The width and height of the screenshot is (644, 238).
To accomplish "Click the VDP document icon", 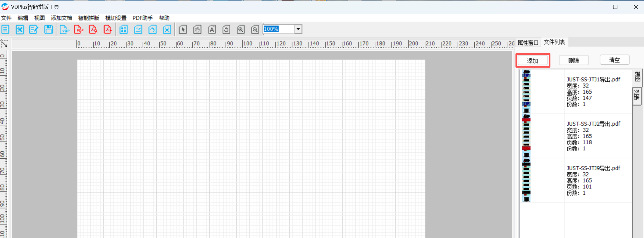I will (64, 30).
